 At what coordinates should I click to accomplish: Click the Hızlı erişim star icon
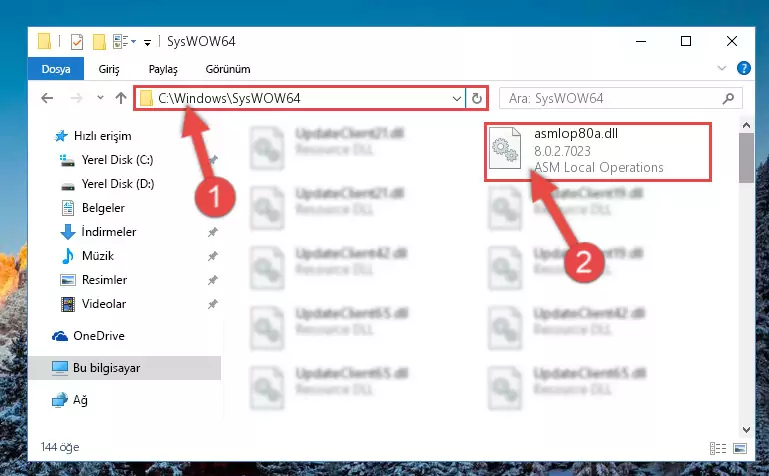(x=61, y=136)
